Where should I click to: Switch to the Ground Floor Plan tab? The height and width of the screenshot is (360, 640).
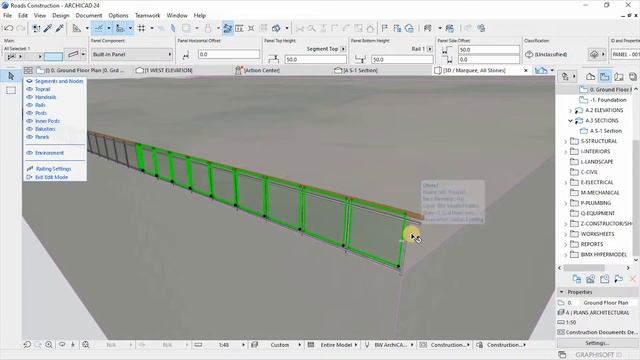click(80, 71)
